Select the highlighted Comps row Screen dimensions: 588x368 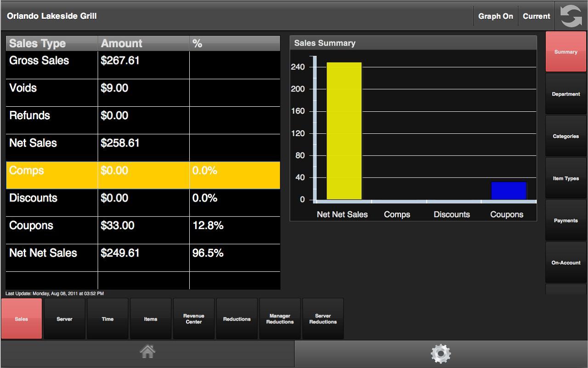tap(143, 175)
